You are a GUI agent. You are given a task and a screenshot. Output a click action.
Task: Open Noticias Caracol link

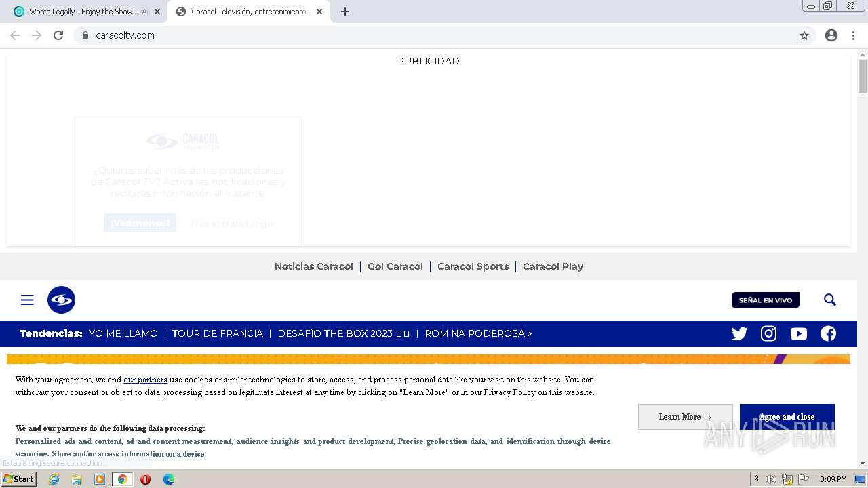313,266
